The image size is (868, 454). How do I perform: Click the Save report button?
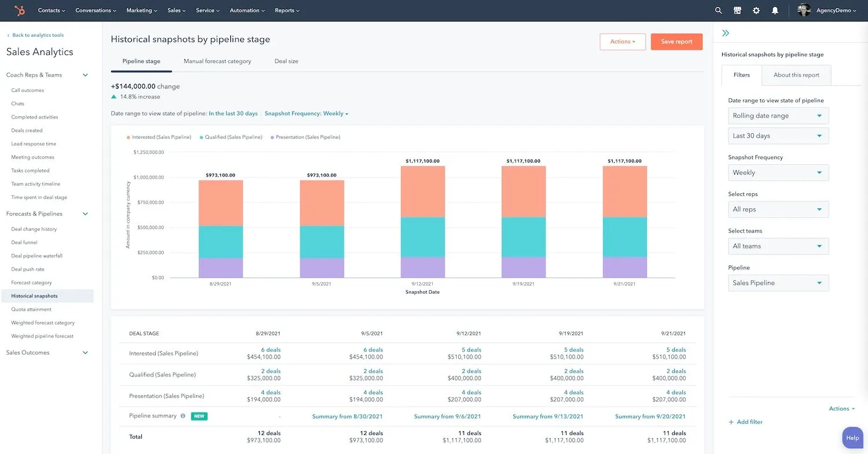coord(676,42)
